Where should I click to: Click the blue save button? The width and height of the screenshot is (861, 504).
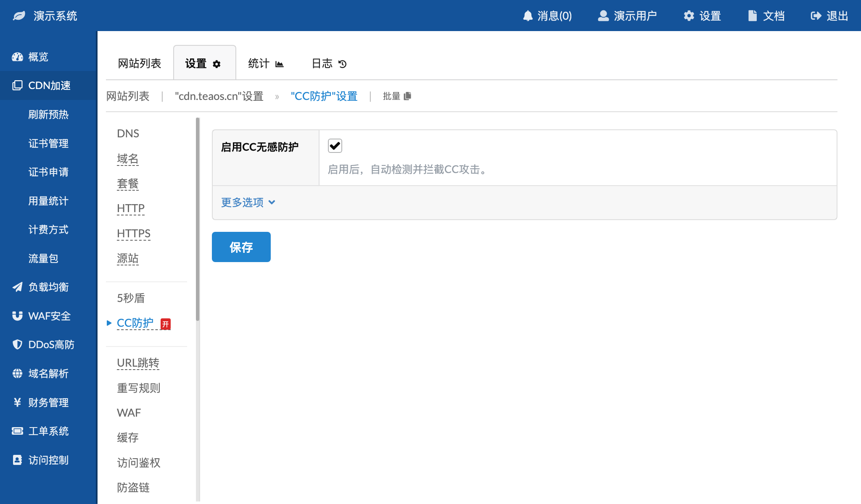241,247
